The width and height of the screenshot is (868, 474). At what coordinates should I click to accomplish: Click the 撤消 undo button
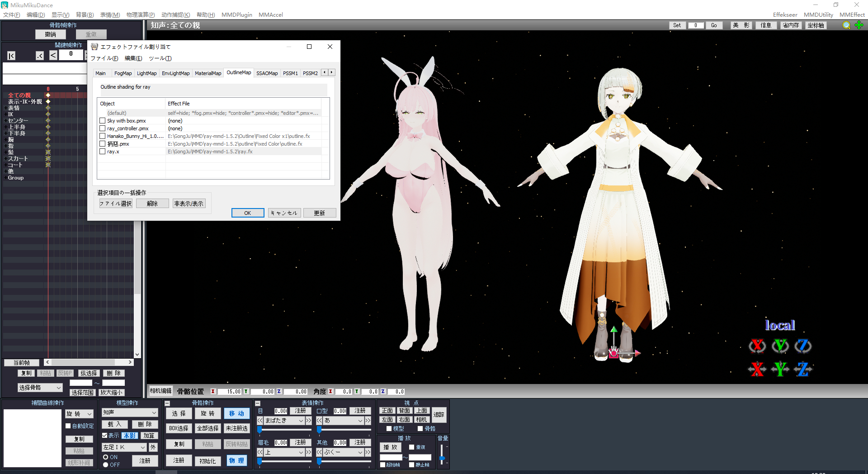(51, 34)
